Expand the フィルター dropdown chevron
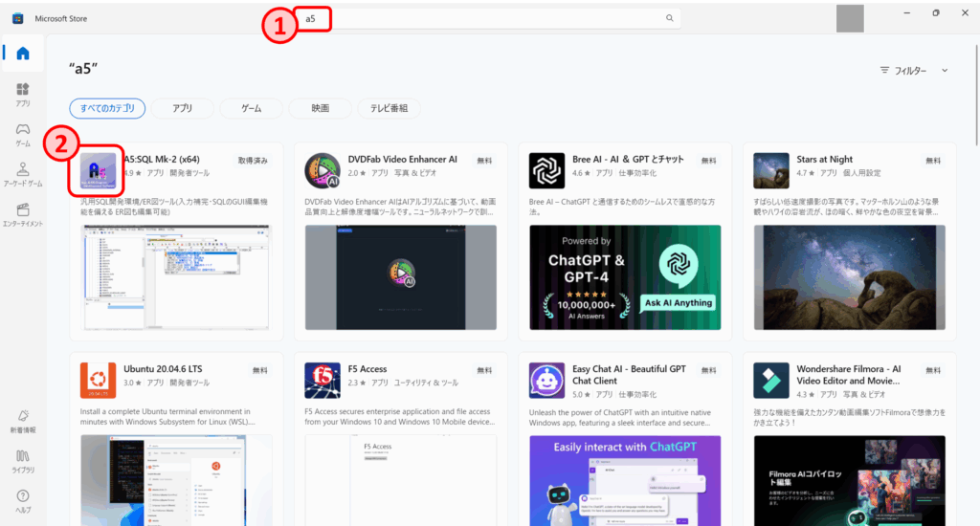 [x=945, y=71]
